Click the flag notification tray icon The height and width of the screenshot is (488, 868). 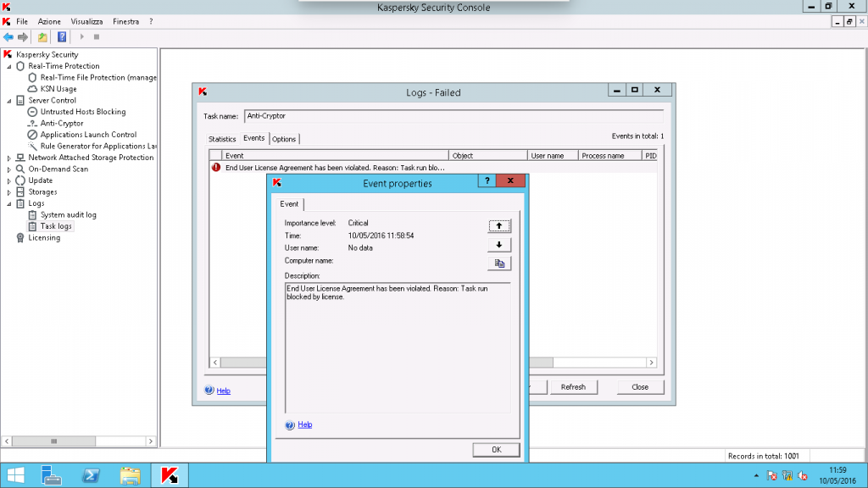pyautogui.click(x=771, y=476)
